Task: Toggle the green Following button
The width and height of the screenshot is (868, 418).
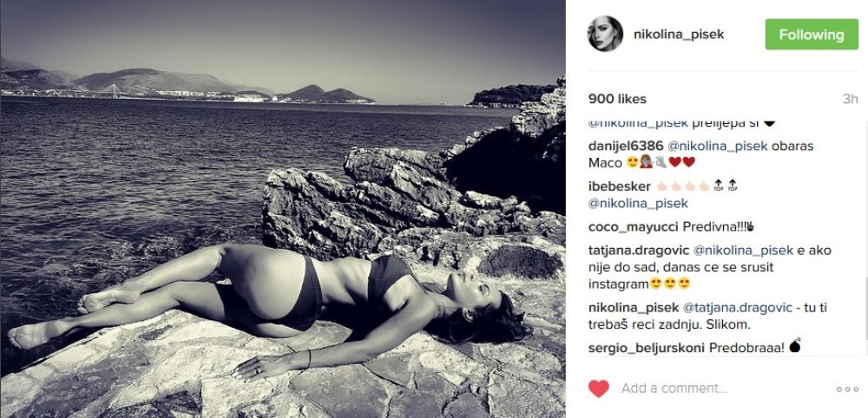Action: [x=812, y=35]
